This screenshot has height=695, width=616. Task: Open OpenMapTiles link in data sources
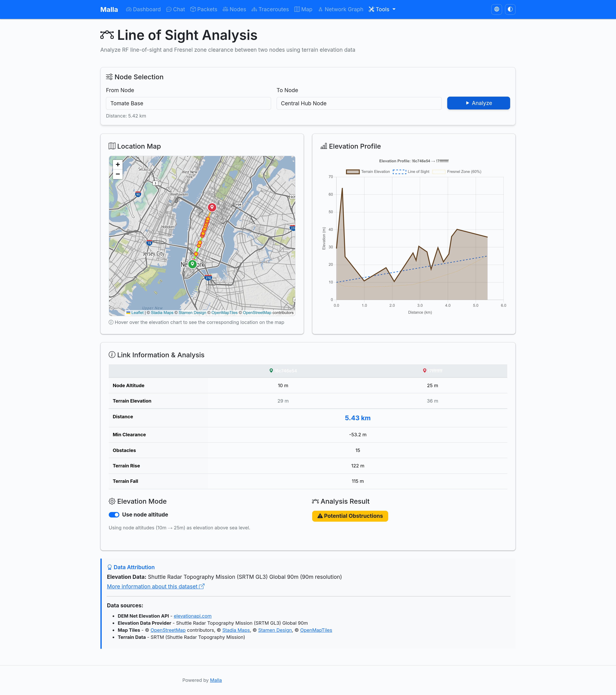(316, 630)
